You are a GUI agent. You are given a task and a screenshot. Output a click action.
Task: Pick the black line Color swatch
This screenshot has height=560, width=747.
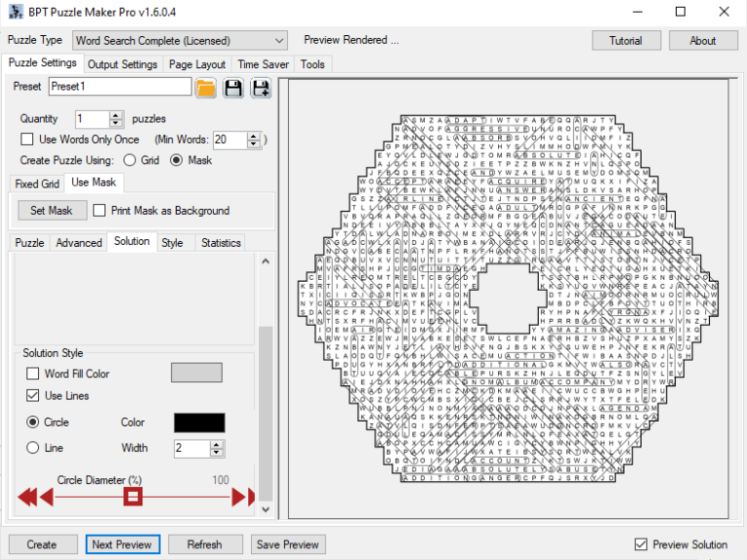click(x=198, y=423)
